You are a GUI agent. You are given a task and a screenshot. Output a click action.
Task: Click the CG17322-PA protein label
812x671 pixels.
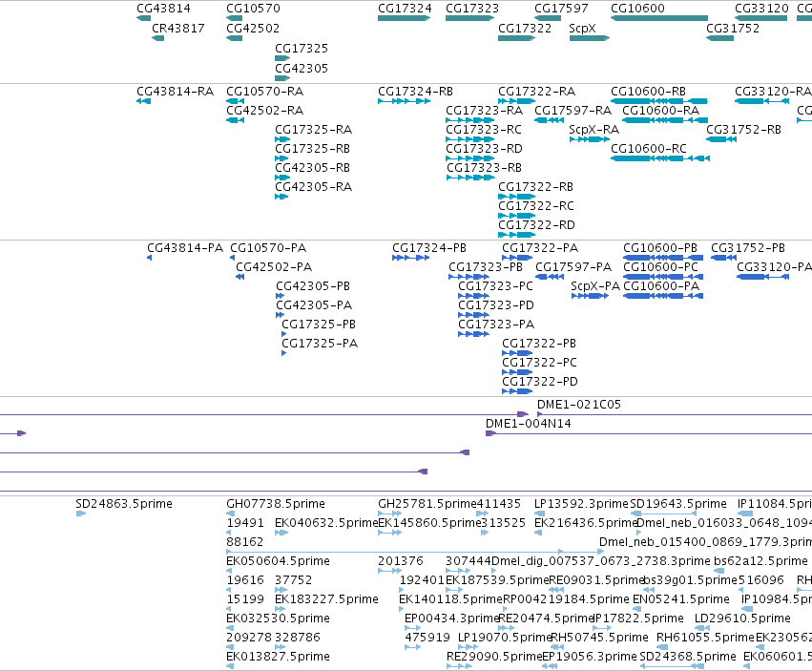[540, 247]
